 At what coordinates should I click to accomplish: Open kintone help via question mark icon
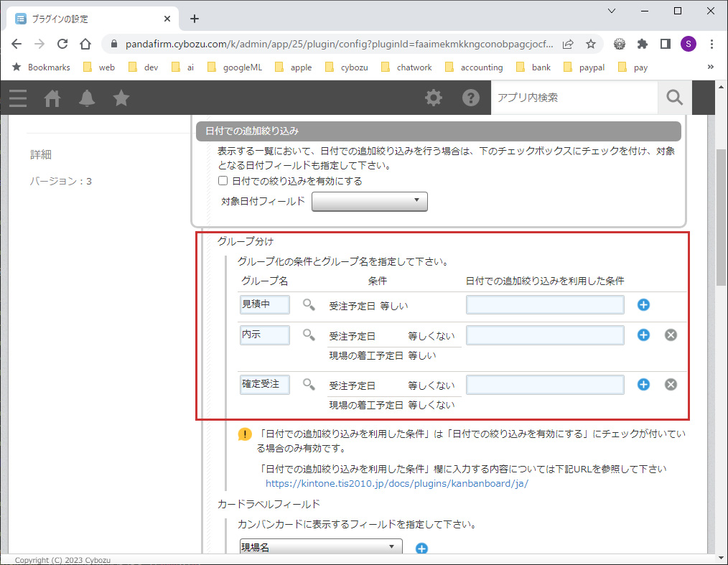pyautogui.click(x=471, y=98)
